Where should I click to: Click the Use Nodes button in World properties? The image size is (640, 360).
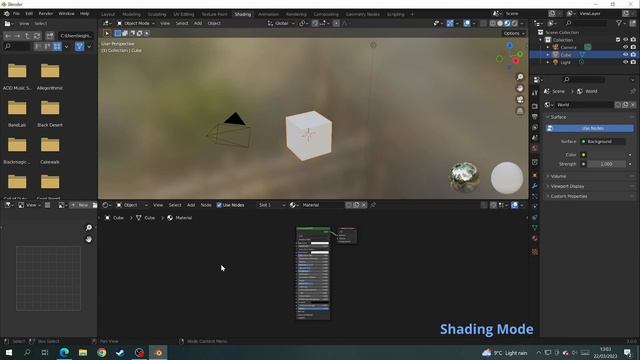pyautogui.click(x=590, y=128)
